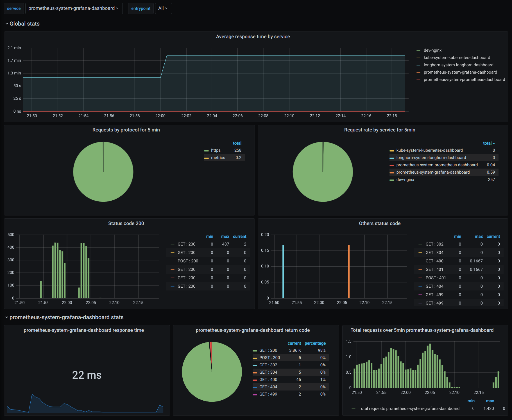The image size is (512, 420).
Task: Toggle prometheus-system-grafana-dashboard in Request rate legend
Action: coord(433,172)
